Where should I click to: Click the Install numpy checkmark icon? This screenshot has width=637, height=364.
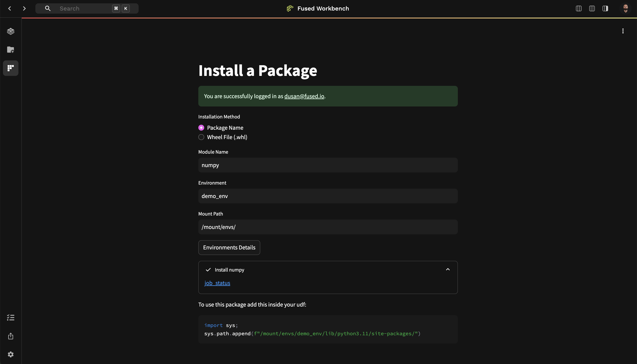208,270
